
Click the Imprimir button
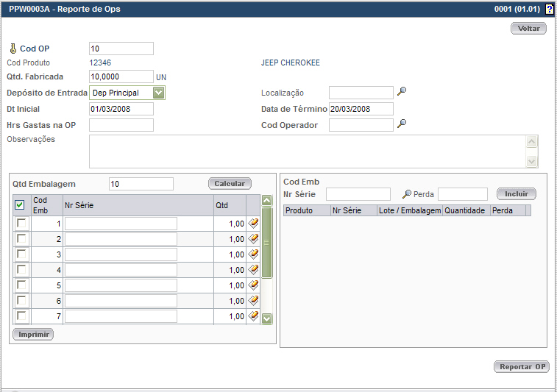tap(33, 334)
